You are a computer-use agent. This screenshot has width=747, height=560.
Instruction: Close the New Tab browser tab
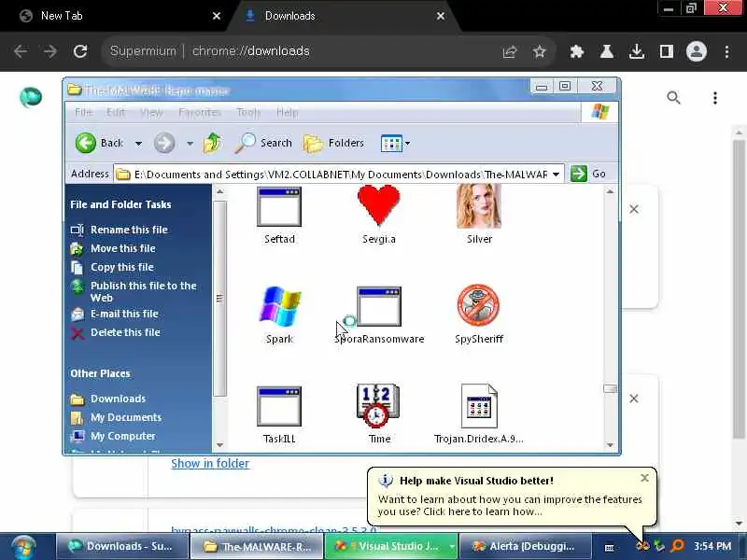[x=217, y=16]
